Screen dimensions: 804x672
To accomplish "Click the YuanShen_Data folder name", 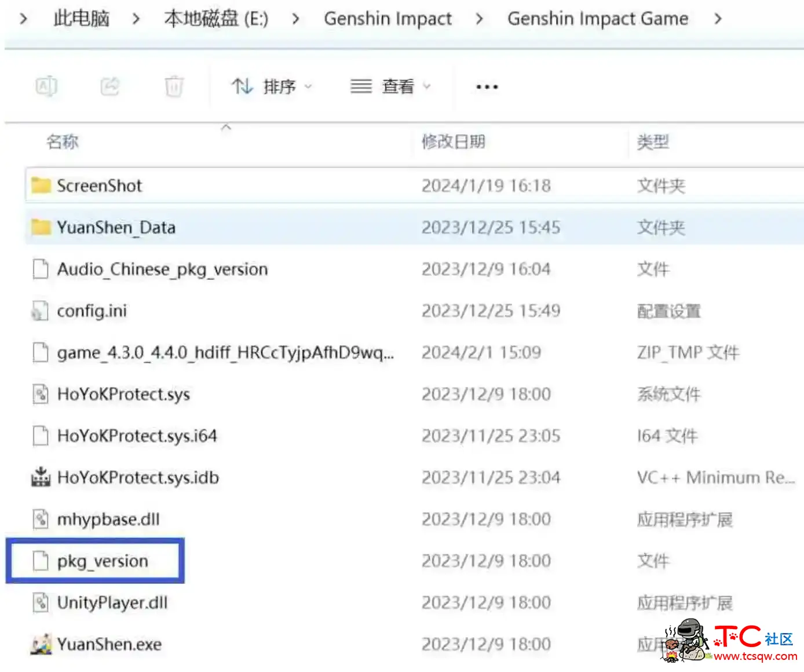I will (x=116, y=227).
